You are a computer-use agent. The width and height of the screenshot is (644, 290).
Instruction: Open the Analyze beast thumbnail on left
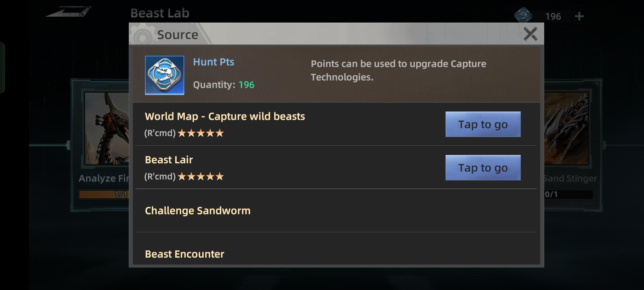107,128
